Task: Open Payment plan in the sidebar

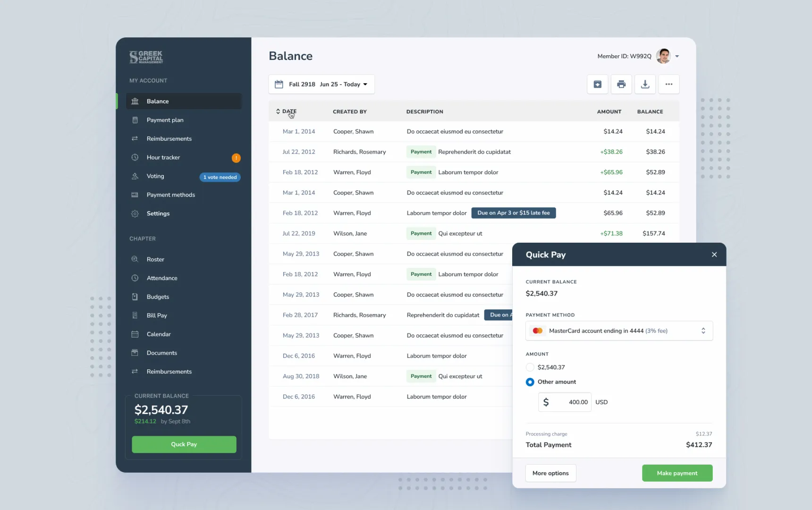Action: 165,120
